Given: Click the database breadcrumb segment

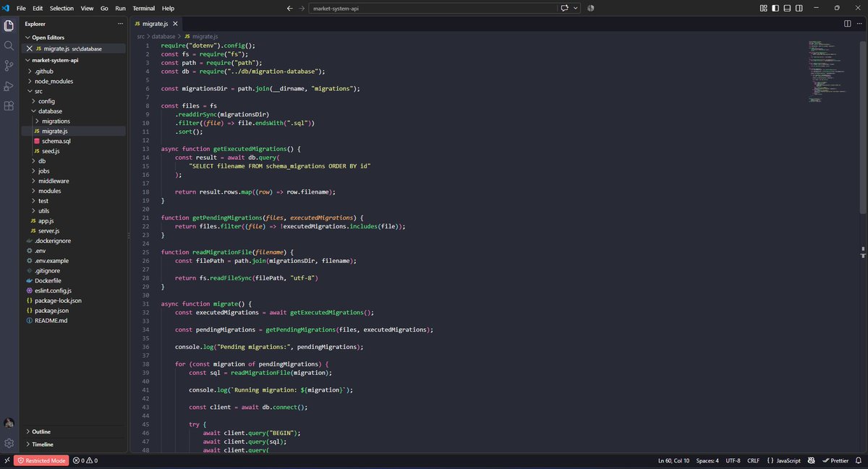Looking at the screenshot, I should (163, 35).
